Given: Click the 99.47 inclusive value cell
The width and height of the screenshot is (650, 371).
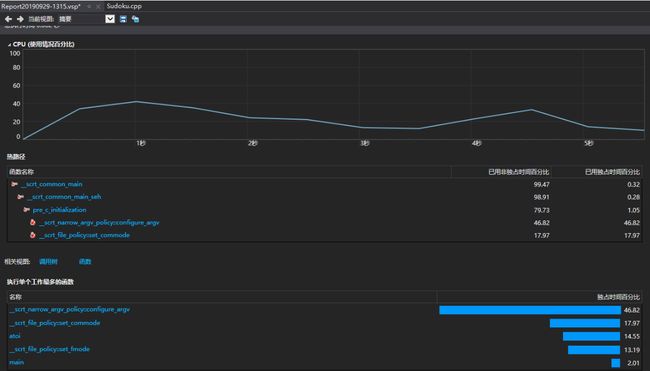Looking at the screenshot, I should pyautogui.click(x=541, y=184).
